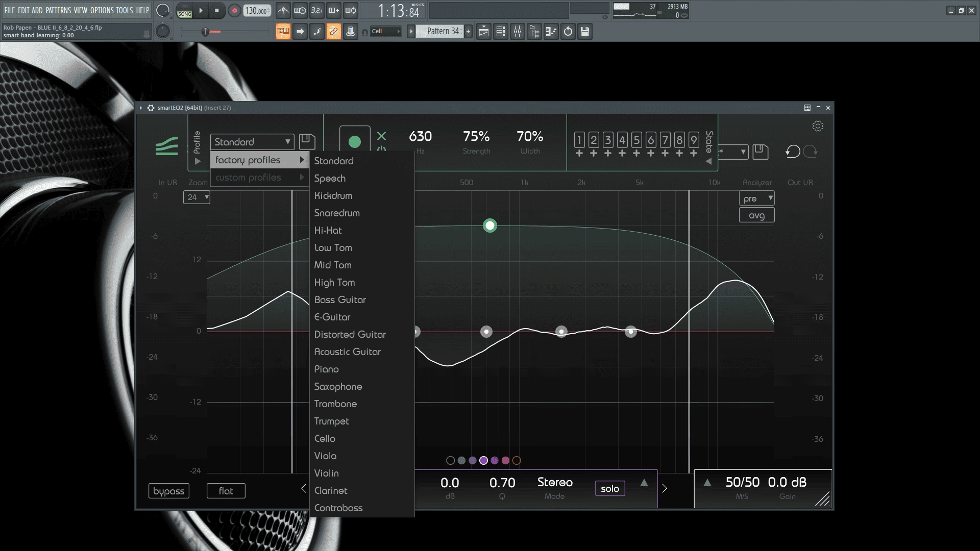Collapse the Profile panel arrow
Image resolution: width=980 pixels, height=551 pixels.
[198, 161]
